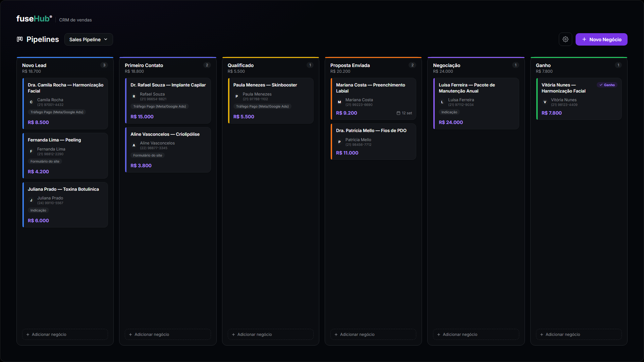Click Proposta Enviada total R$ 20.200
This screenshot has height=362, width=644.
[340, 71]
